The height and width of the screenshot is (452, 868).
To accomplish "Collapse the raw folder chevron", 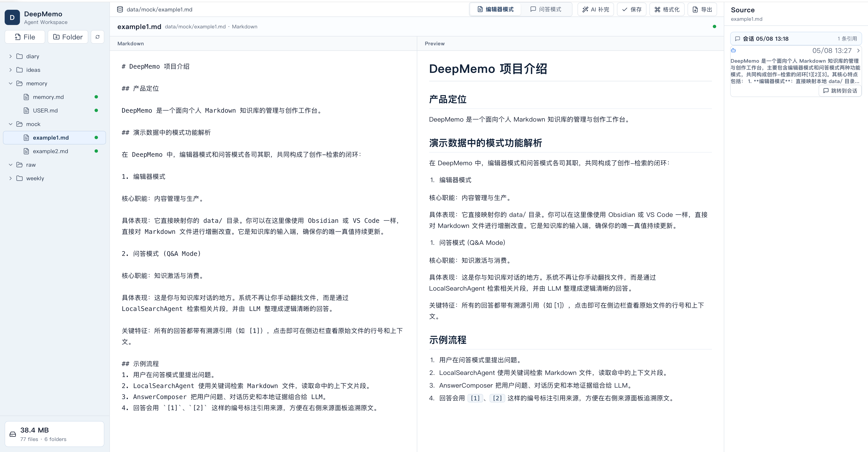I will 10,165.
